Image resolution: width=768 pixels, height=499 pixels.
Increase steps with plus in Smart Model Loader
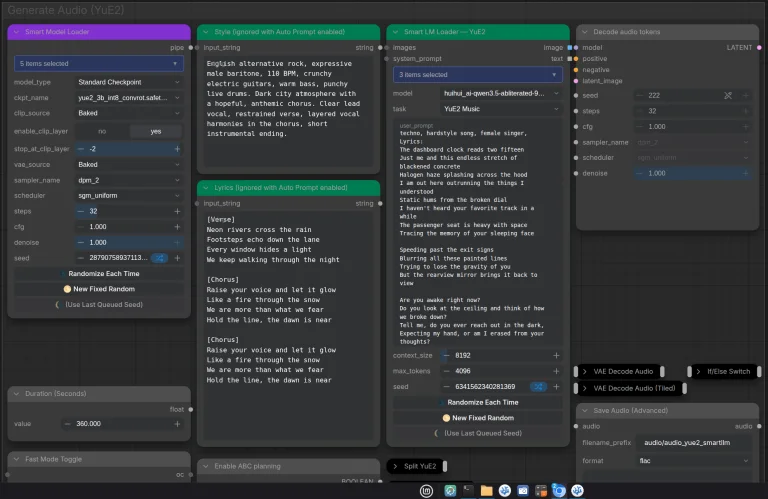(x=177, y=211)
